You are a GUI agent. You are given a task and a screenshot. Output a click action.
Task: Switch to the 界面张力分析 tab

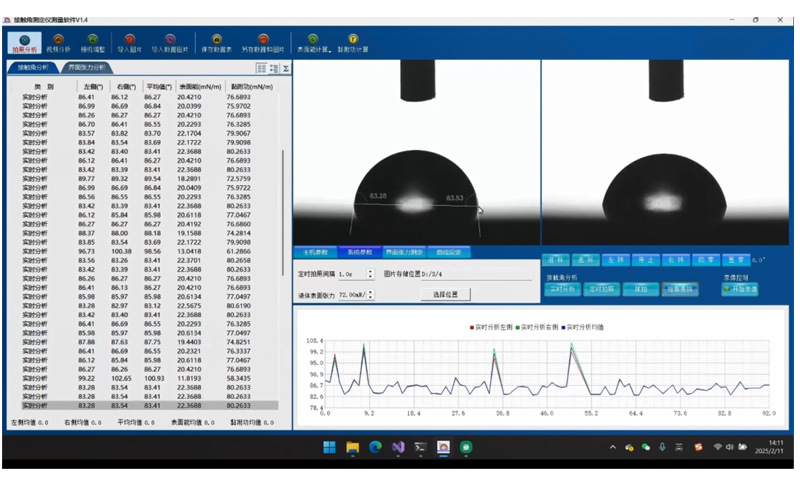[x=86, y=68]
